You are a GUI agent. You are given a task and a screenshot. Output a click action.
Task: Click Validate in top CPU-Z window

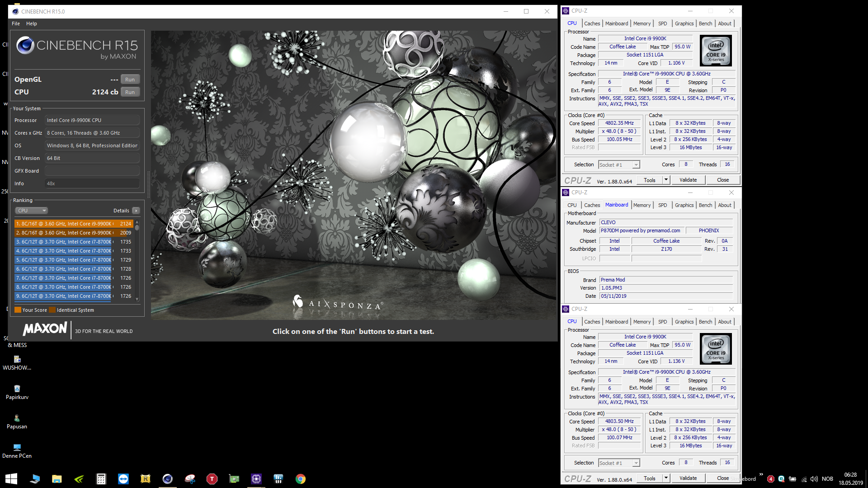(688, 180)
